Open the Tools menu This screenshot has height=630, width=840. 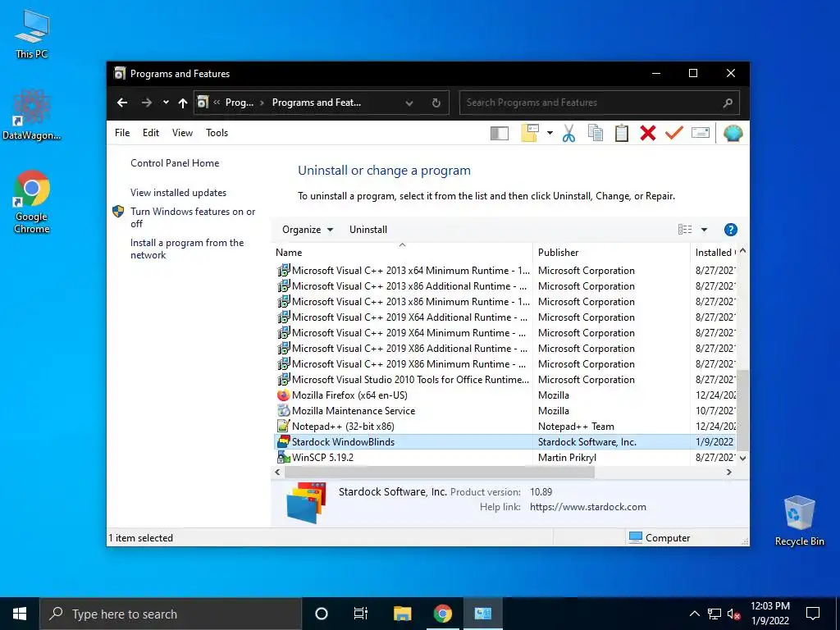coord(217,133)
